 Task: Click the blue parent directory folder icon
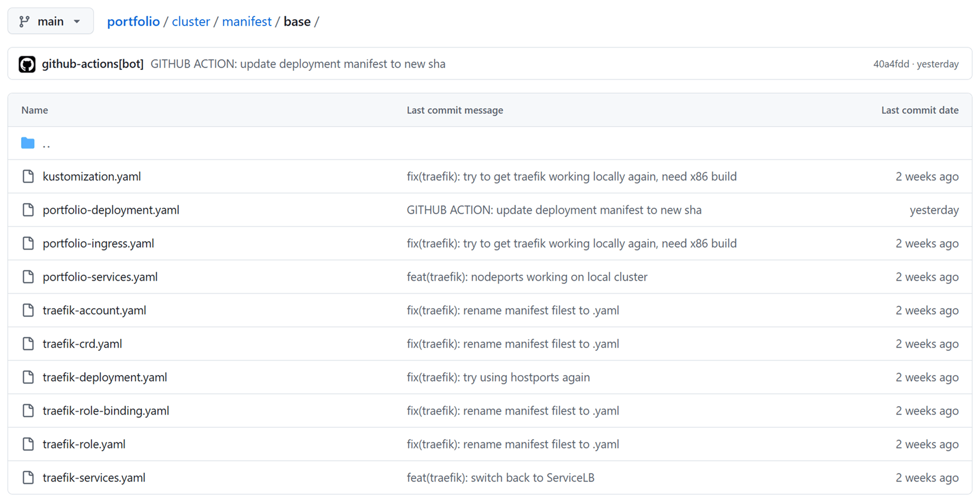(28, 142)
